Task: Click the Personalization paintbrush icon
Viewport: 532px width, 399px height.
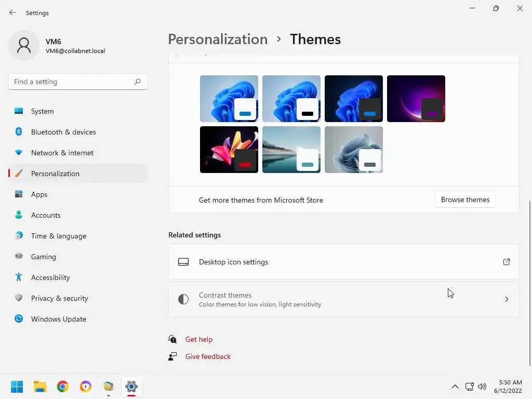Action: click(x=19, y=174)
